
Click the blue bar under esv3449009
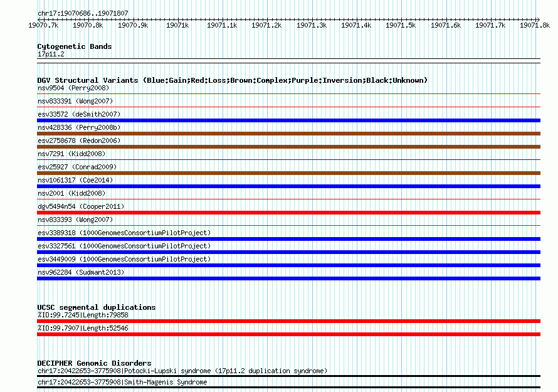[288, 265]
